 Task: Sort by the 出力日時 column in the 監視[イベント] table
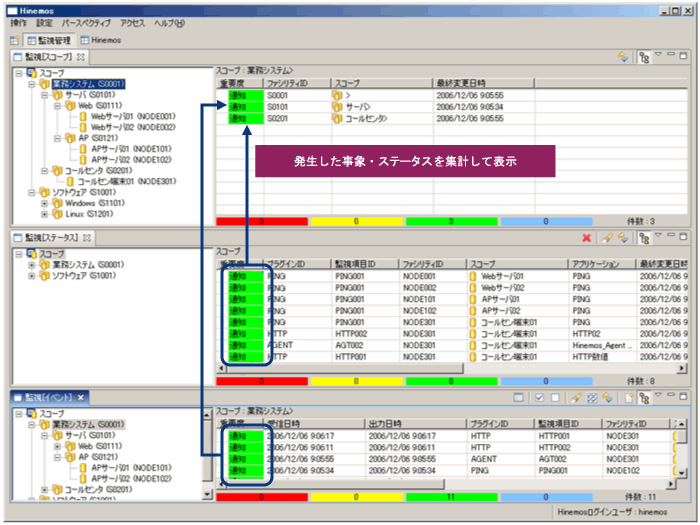pos(417,424)
